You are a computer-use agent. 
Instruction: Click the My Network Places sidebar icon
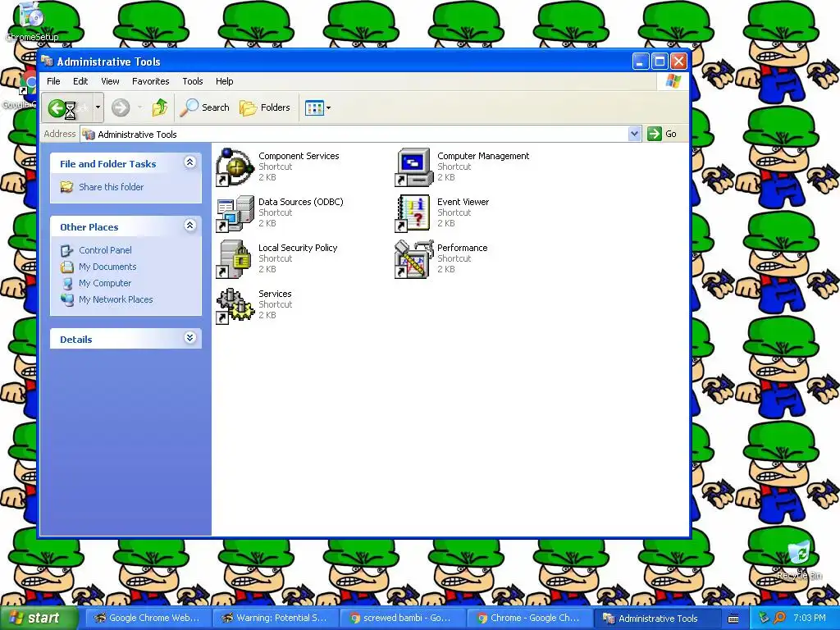(x=67, y=299)
